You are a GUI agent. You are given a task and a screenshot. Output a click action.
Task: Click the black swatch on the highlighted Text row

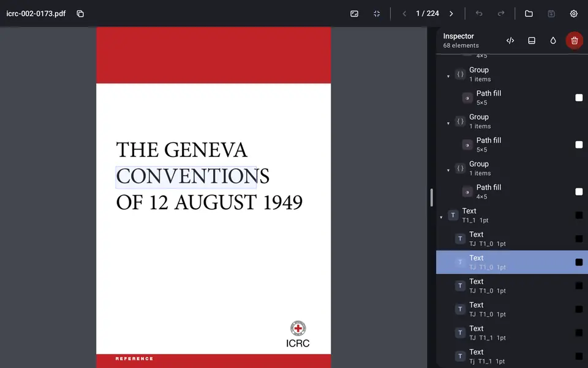[579, 262]
